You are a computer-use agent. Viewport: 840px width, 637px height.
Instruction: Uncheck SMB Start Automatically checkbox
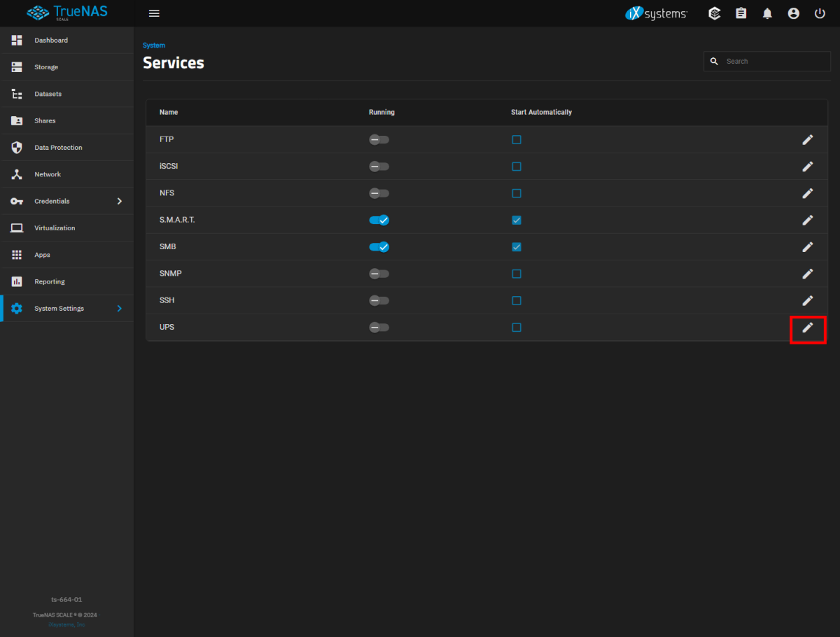(517, 246)
